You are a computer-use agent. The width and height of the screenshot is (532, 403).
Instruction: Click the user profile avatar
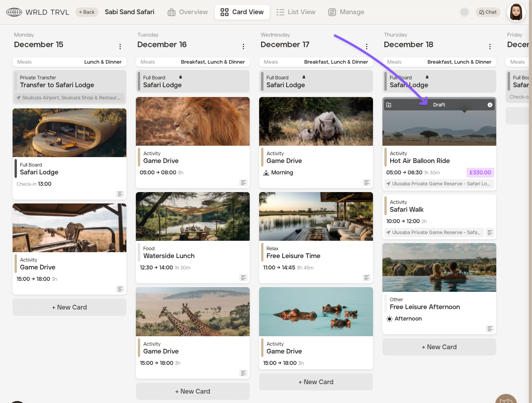[516, 12]
